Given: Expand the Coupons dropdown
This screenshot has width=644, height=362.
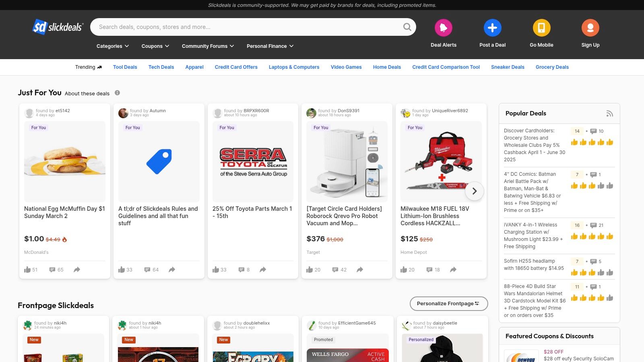Looking at the screenshot, I should point(155,46).
